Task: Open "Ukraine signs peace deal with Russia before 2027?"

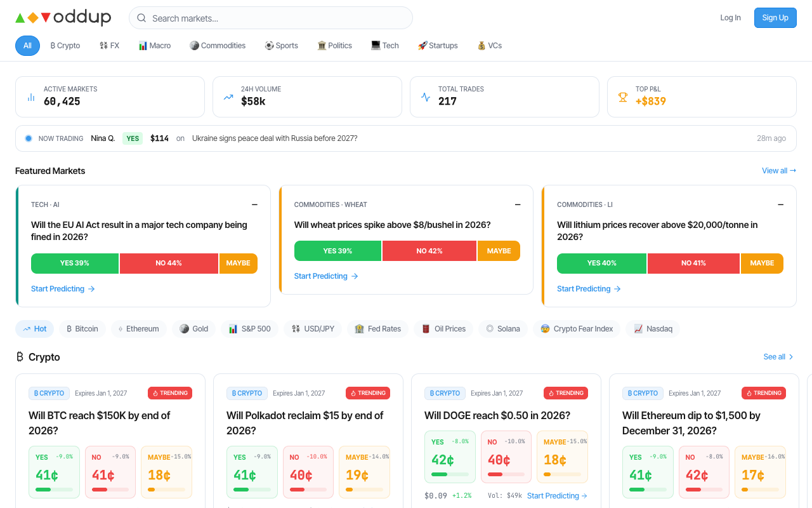Action: pyautogui.click(x=275, y=138)
